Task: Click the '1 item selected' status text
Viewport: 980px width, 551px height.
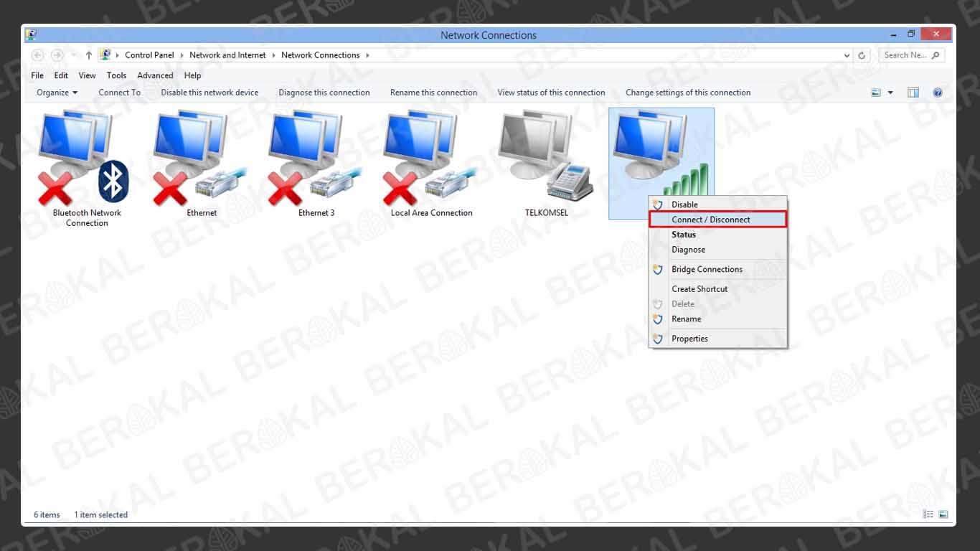Action: tap(100, 514)
